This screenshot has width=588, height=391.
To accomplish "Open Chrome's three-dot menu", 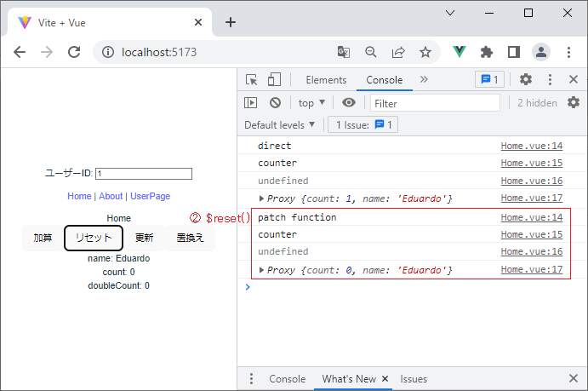I will click(x=569, y=52).
